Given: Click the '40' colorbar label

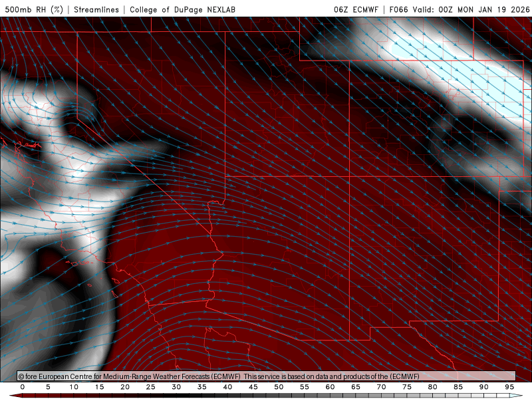Looking at the screenshot, I should [227, 387].
